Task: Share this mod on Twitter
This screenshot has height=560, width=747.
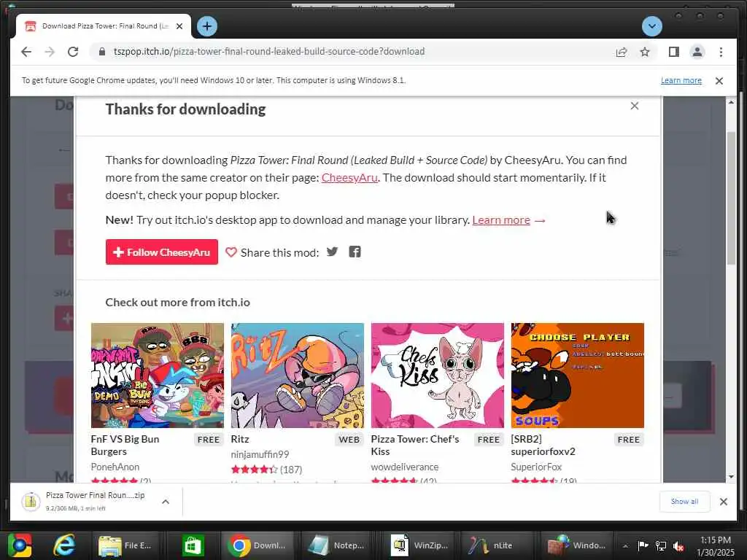Action: (x=332, y=252)
